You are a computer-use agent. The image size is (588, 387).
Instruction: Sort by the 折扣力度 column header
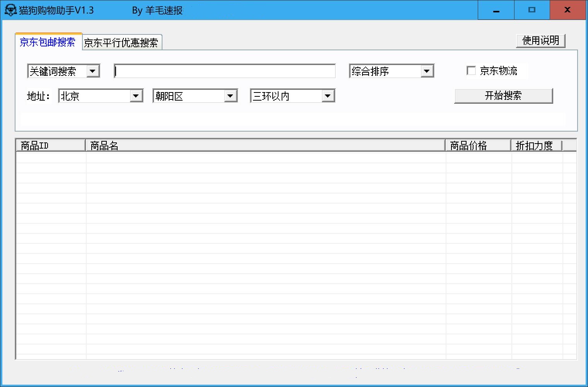(x=537, y=146)
